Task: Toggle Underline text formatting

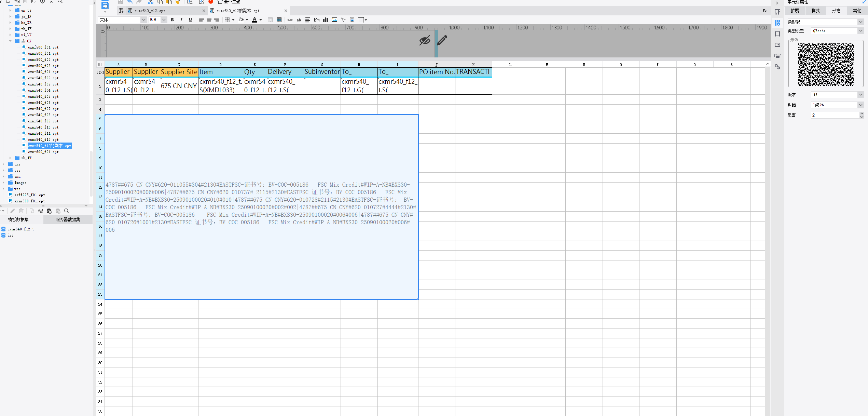Action: [190, 20]
